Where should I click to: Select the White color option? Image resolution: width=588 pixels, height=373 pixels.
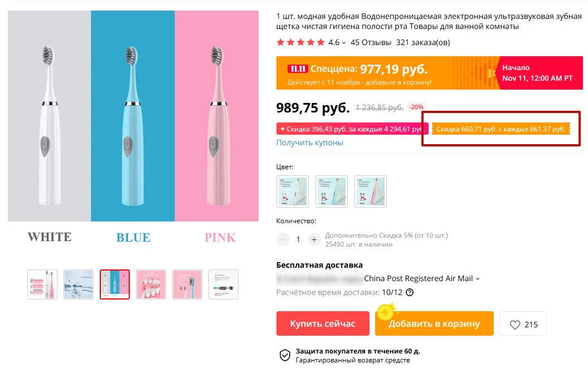(293, 192)
